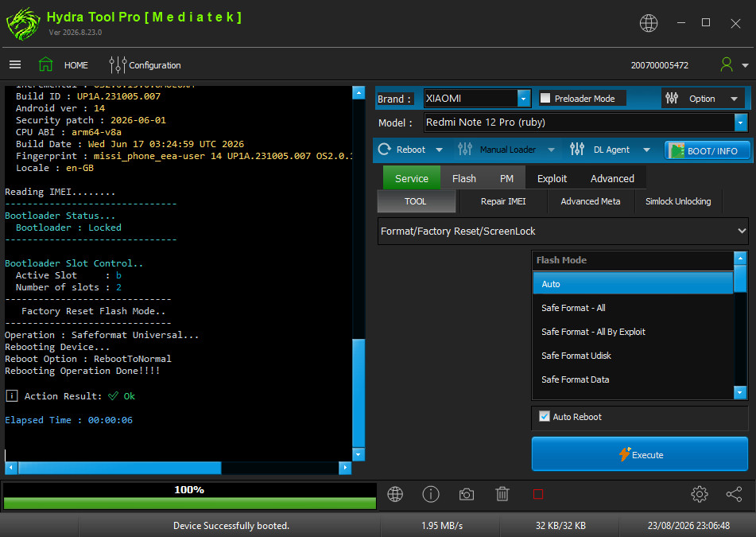Switch to the Exploit tab

(x=552, y=178)
